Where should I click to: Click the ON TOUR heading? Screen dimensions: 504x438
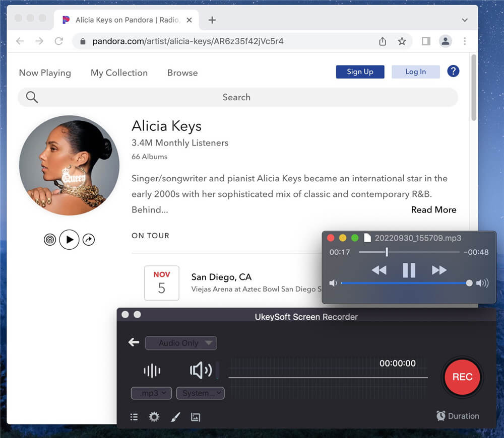(150, 236)
